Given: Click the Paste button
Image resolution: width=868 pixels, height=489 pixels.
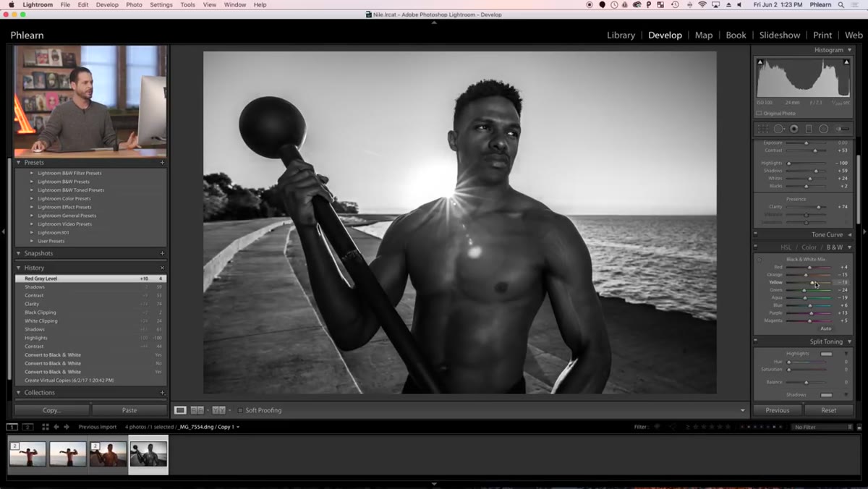Looking at the screenshot, I should pyautogui.click(x=129, y=410).
